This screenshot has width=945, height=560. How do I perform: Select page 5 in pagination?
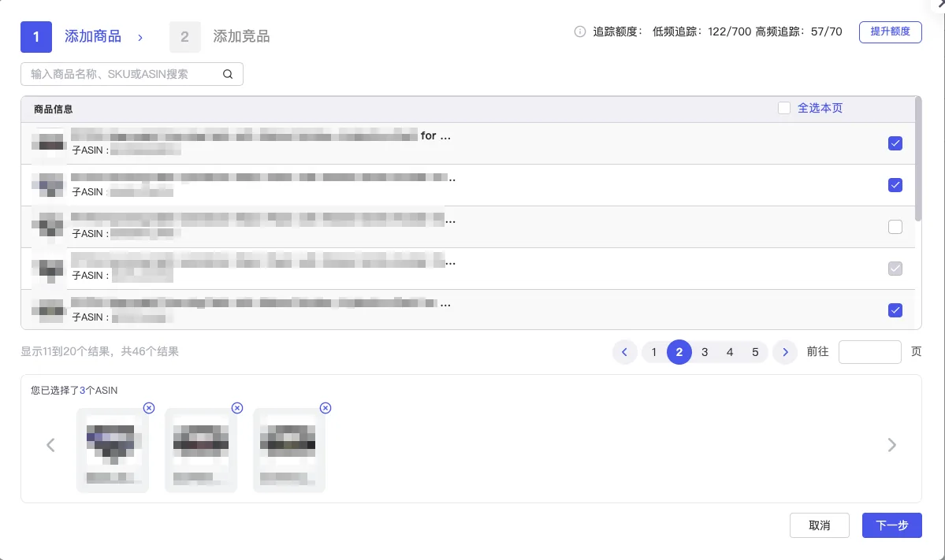pyautogui.click(x=755, y=352)
